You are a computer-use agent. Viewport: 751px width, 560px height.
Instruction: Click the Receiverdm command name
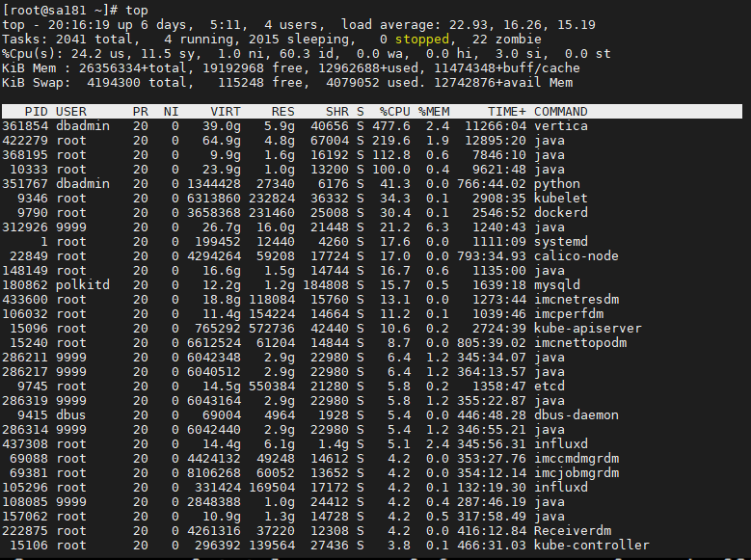click(x=573, y=530)
